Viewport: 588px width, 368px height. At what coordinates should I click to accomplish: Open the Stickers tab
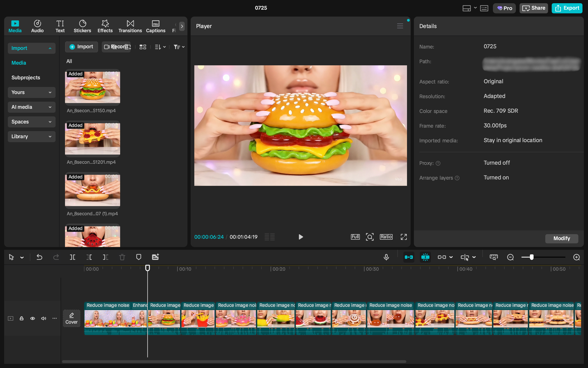[82, 26]
